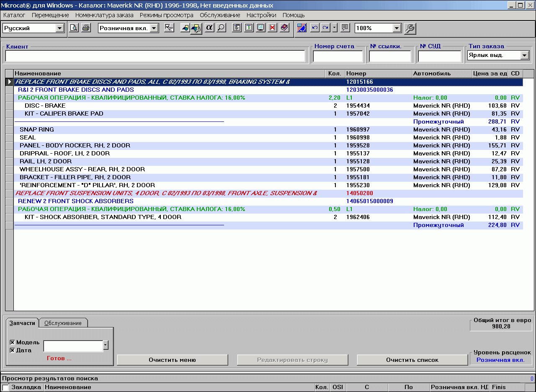This screenshot has width=536, height=392.
Task: Click the blue-red striped flag icon
Action: (301, 28)
